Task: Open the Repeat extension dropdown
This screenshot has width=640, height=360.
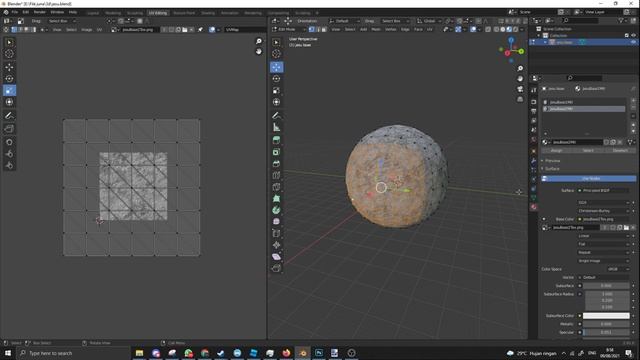Action: 603,252
